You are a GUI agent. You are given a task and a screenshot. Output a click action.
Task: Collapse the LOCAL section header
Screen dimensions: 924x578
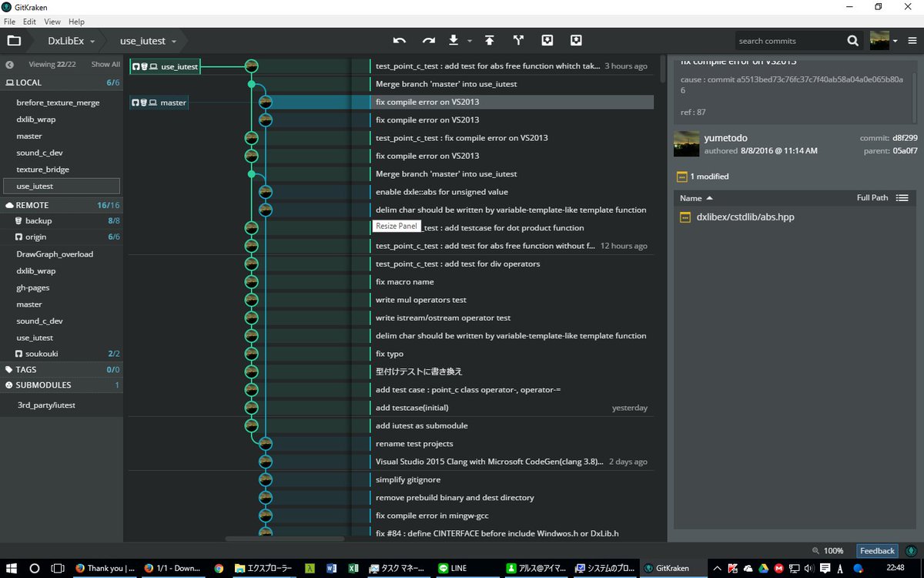62,82
